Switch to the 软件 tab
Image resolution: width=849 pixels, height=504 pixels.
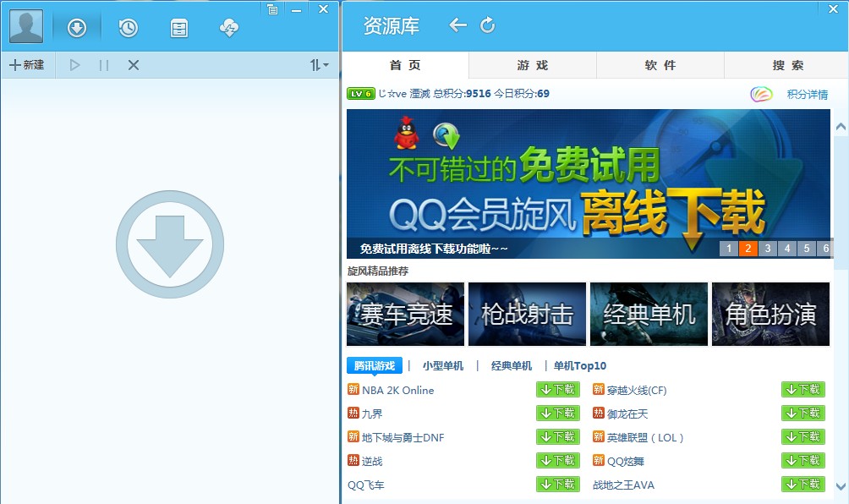(660, 65)
